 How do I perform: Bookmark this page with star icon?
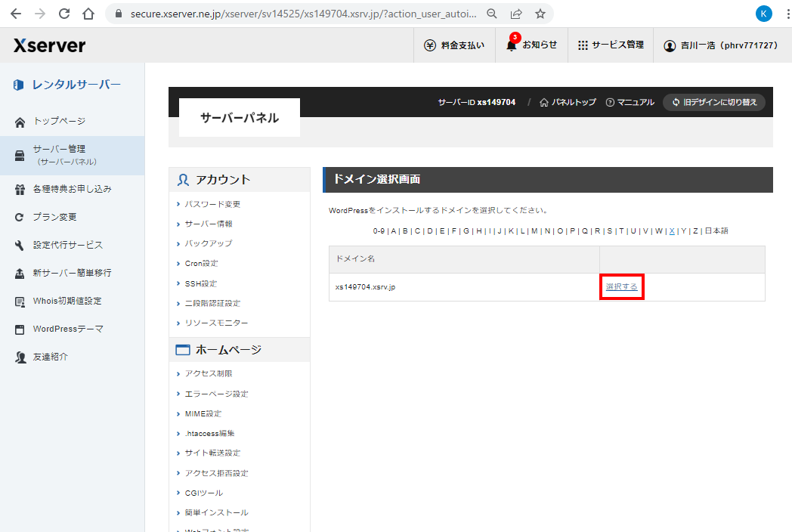540,14
